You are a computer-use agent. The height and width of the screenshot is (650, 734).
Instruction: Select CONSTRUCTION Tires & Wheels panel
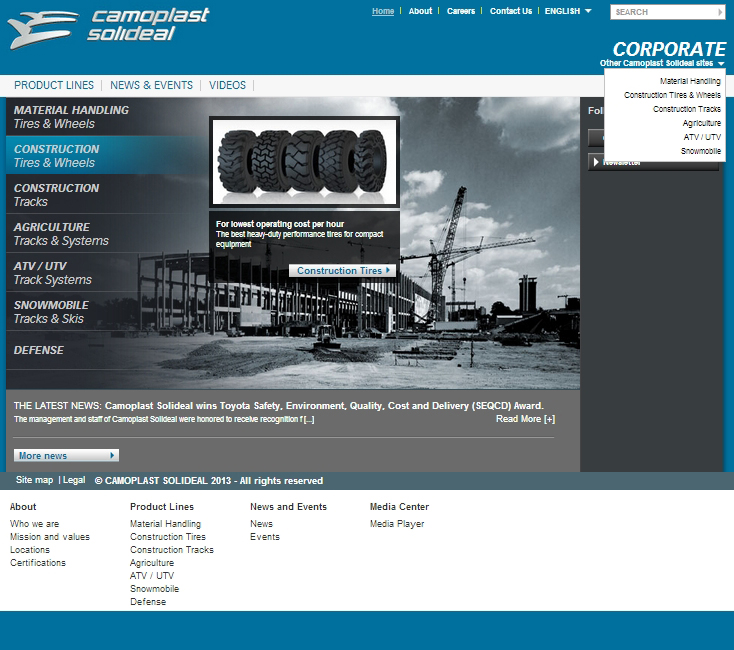(107, 155)
